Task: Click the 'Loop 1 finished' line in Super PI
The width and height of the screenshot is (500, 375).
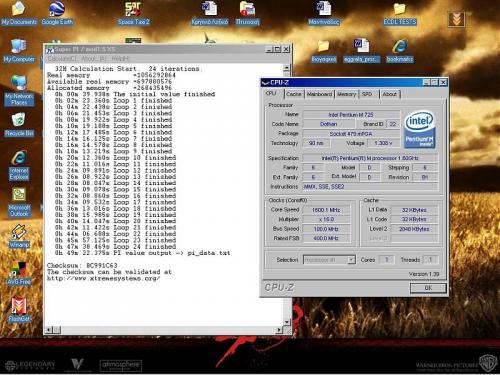Action: point(113,100)
